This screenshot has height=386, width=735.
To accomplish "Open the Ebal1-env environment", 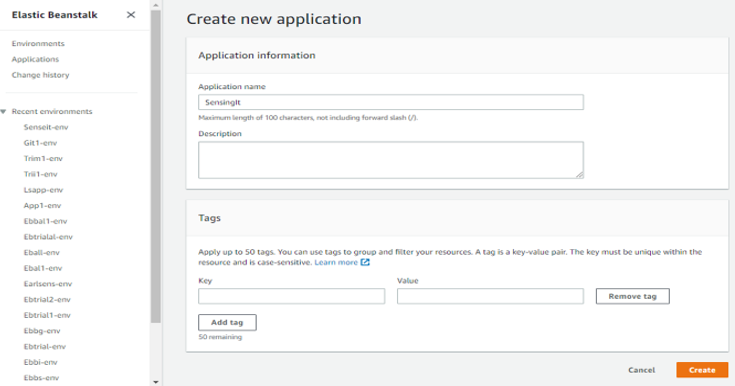I will (43, 268).
